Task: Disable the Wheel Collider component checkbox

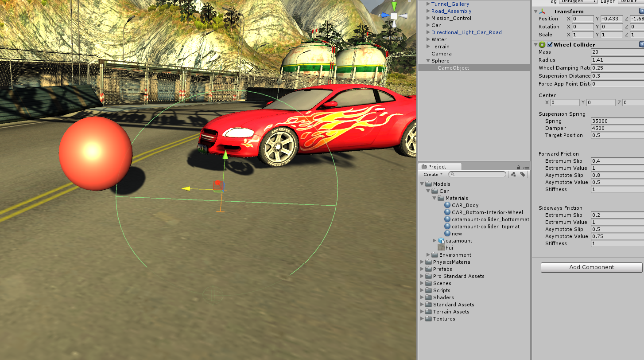Action: (x=550, y=45)
